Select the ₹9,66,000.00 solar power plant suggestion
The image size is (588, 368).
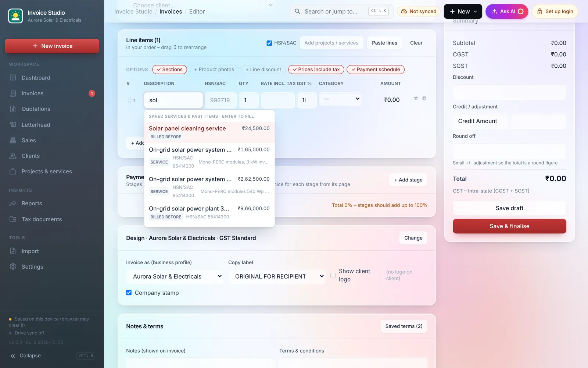point(209,212)
